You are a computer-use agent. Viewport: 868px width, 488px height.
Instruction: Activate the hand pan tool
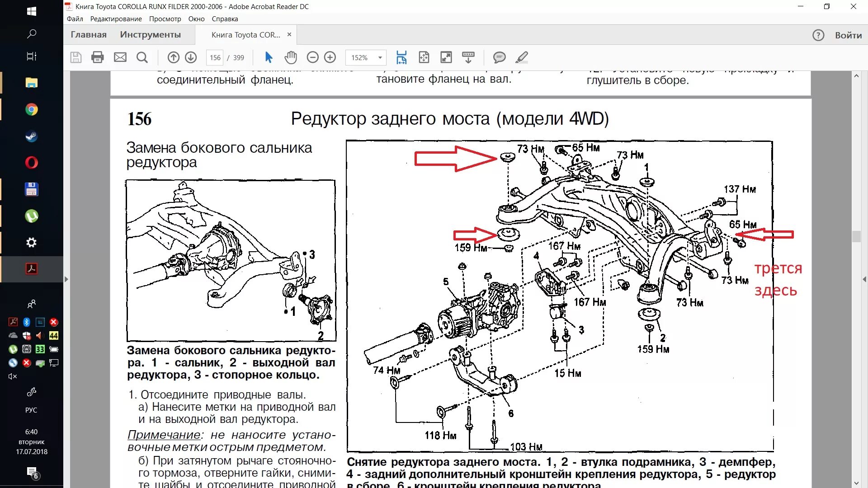(291, 57)
